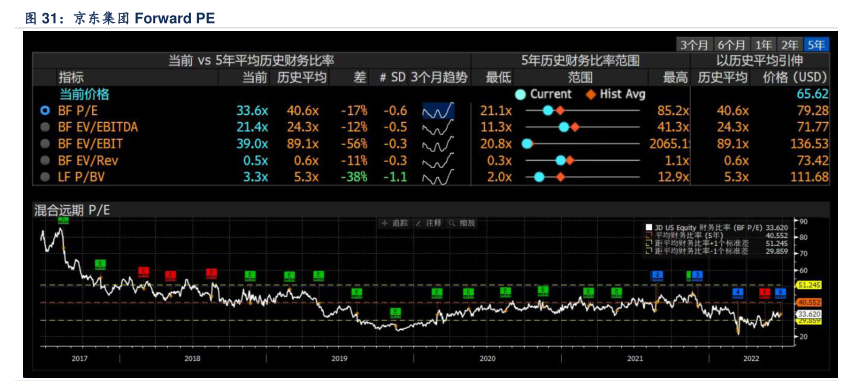
Task: Click the 3个月趋势 column header
Action: [x=439, y=77]
